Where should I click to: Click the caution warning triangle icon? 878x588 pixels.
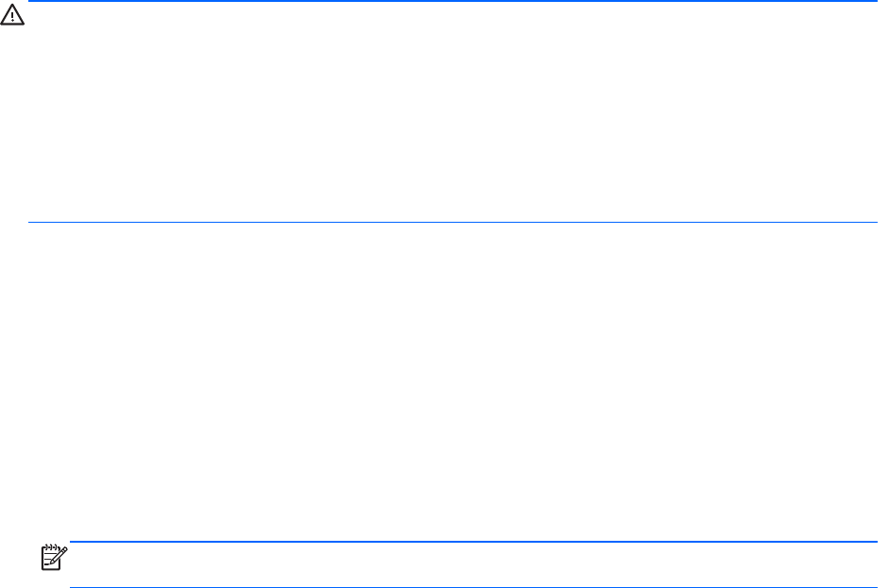pyautogui.click(x=14, y=18)
